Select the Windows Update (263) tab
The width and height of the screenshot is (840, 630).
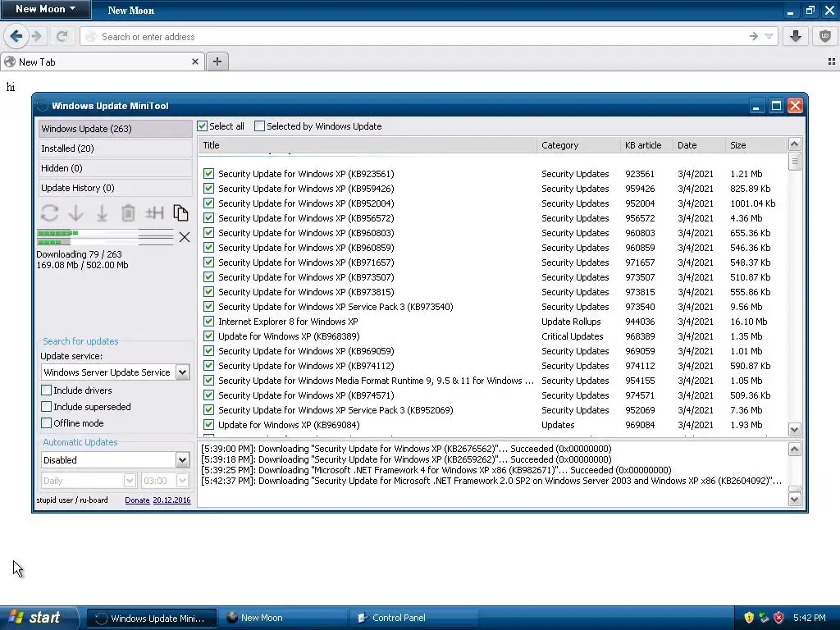(x=115, y=129)
